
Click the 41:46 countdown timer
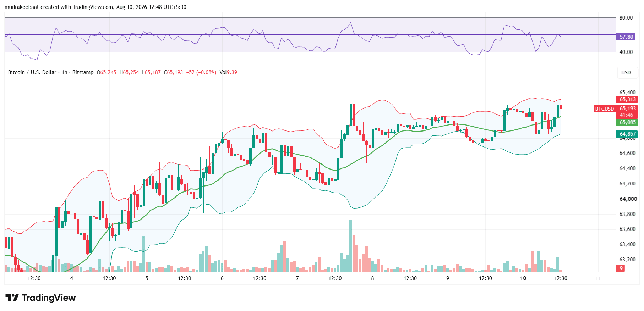pos(627,115)
